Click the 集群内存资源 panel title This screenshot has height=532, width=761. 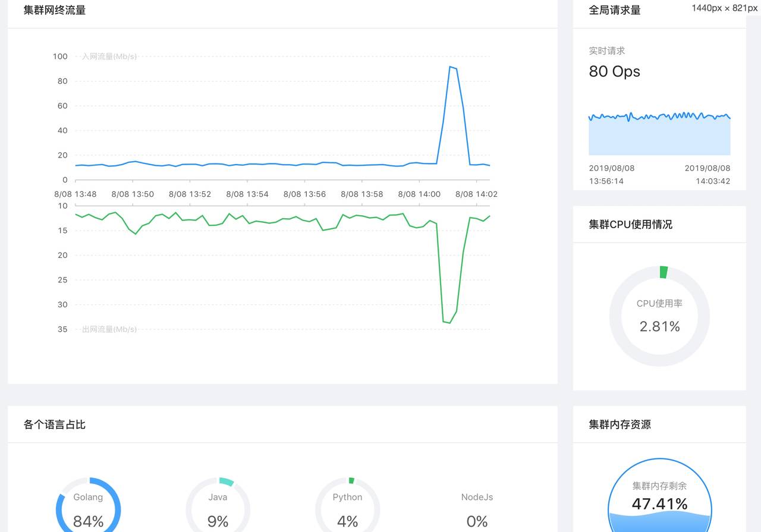[620, 424]
